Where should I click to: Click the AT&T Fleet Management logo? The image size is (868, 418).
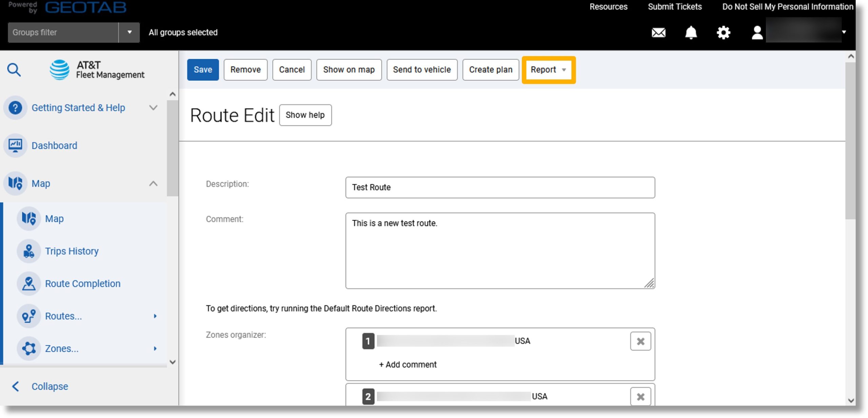(x=97, y=70)
